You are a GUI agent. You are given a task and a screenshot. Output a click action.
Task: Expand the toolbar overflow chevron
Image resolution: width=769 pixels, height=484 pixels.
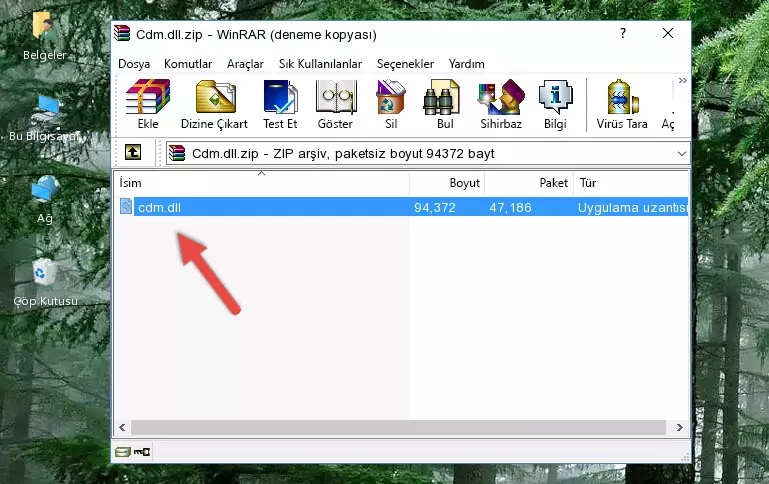tap(682, 80)
